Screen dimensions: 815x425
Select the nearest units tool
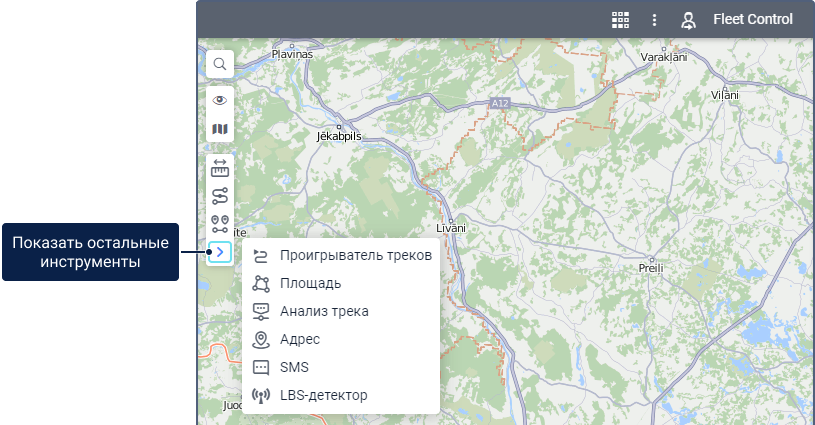pyautogui.click(x=220, y=224)
